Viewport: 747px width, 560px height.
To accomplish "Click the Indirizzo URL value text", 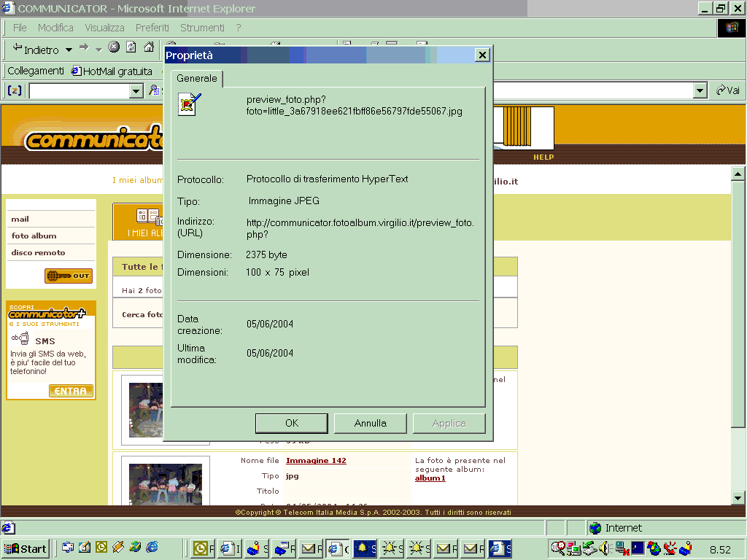I will [x=360, y=228].
